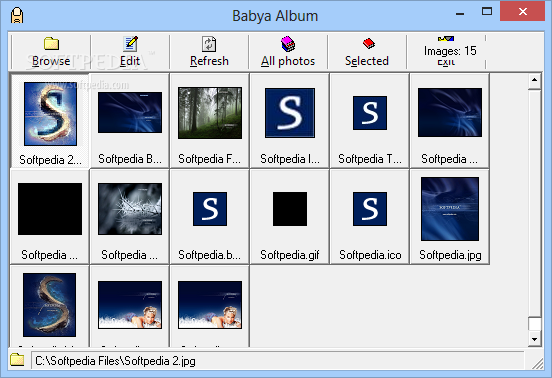The height and width of the screenshot is (378, 552).
Task: Select the Softpedia 2... thumbnail
Action: pos(50,114)
